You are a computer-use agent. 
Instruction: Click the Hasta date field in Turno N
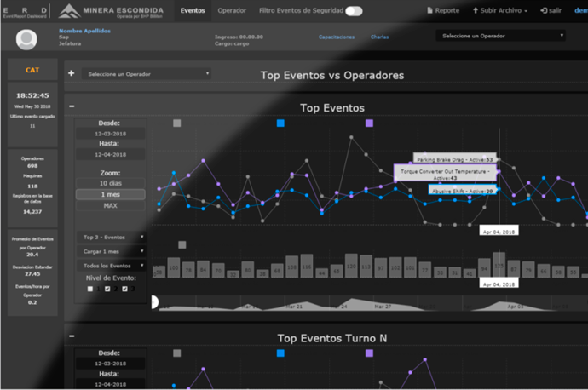coord(110,384)
